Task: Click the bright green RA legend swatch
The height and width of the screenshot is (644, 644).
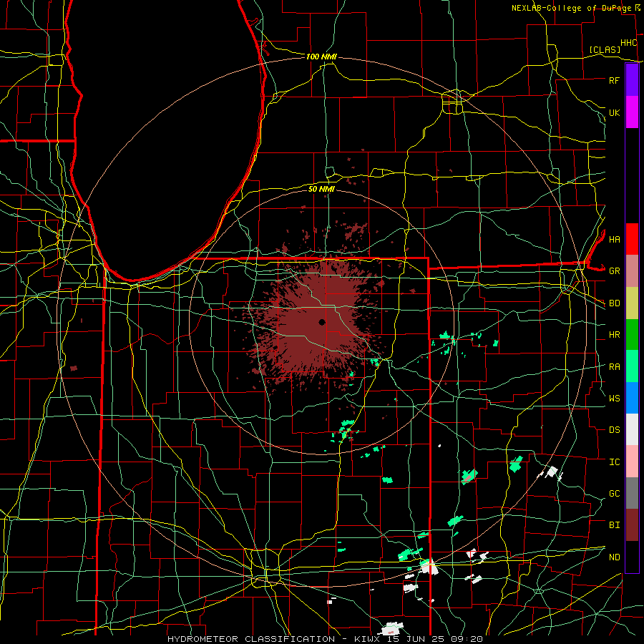Action: click(x=632, y=366)
